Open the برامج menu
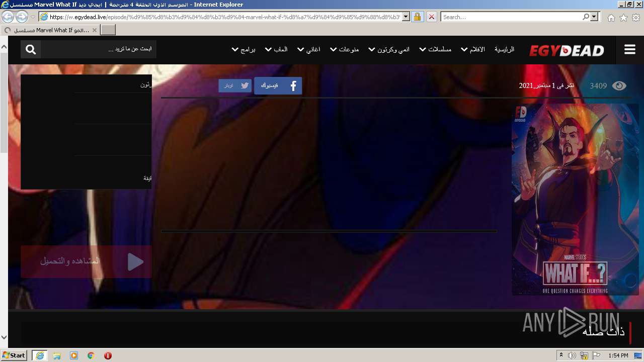Image resolution: width=644 pixels, height=362 pixels. (248, 49)
